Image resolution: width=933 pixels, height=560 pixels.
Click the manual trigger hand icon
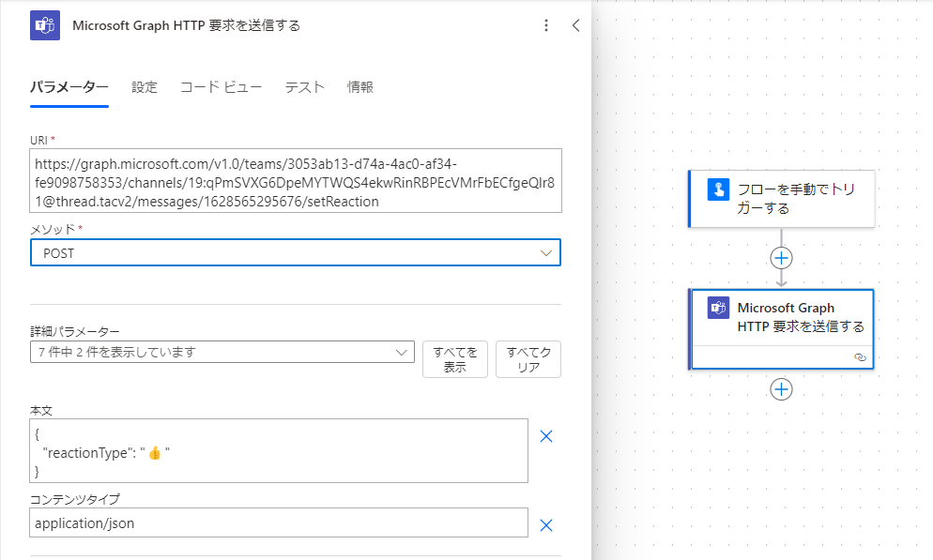pyautogui.click(x=718, y=189)
